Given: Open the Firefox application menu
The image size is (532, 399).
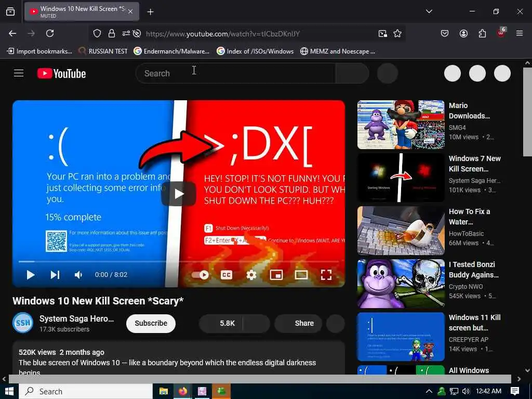Looking at the screenshot, I should (x=520, y=33).
